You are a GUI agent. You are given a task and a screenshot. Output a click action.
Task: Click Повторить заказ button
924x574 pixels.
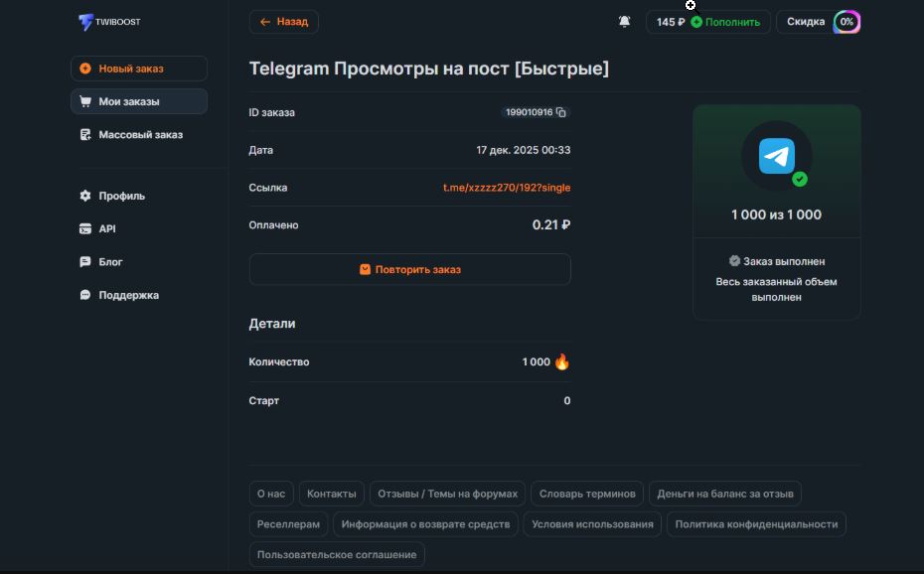tap(409, 269)
